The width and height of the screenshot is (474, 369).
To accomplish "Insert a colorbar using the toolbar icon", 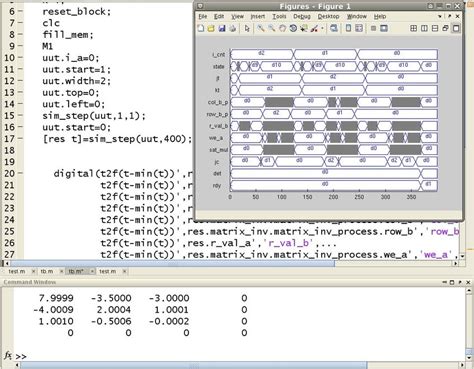I will tap(348, 29).
